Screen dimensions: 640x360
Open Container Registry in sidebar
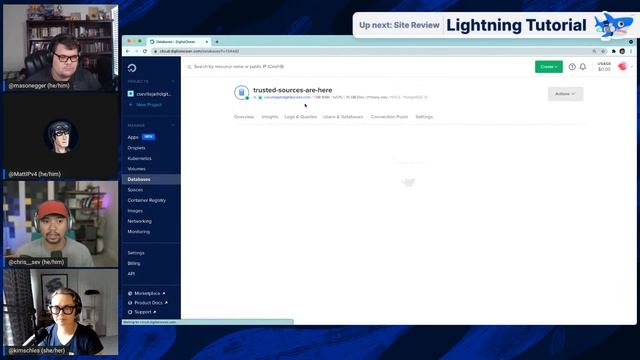click(147, 200)
